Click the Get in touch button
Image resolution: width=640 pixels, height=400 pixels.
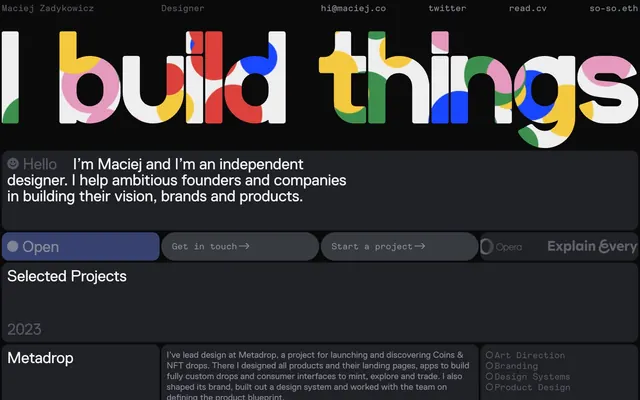pos(240,246)
